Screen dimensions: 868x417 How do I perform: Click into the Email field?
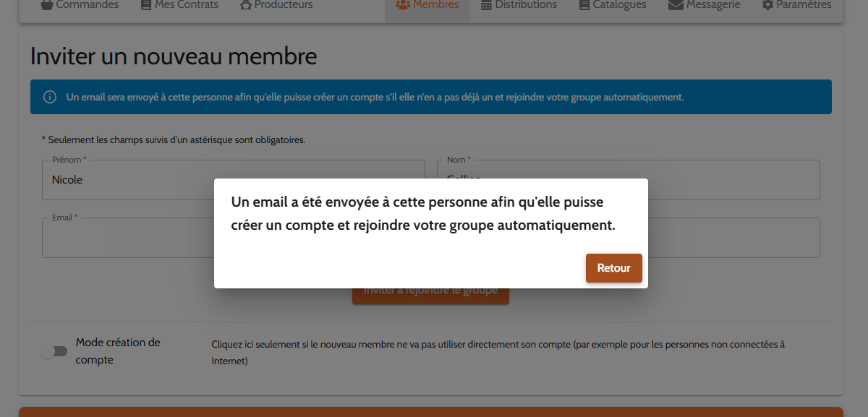tap(123, 238)
